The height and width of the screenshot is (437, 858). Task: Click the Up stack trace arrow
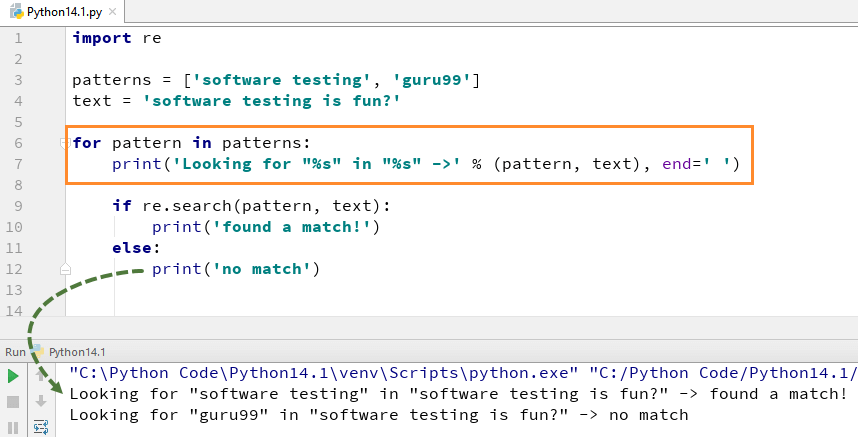point(41,377)
